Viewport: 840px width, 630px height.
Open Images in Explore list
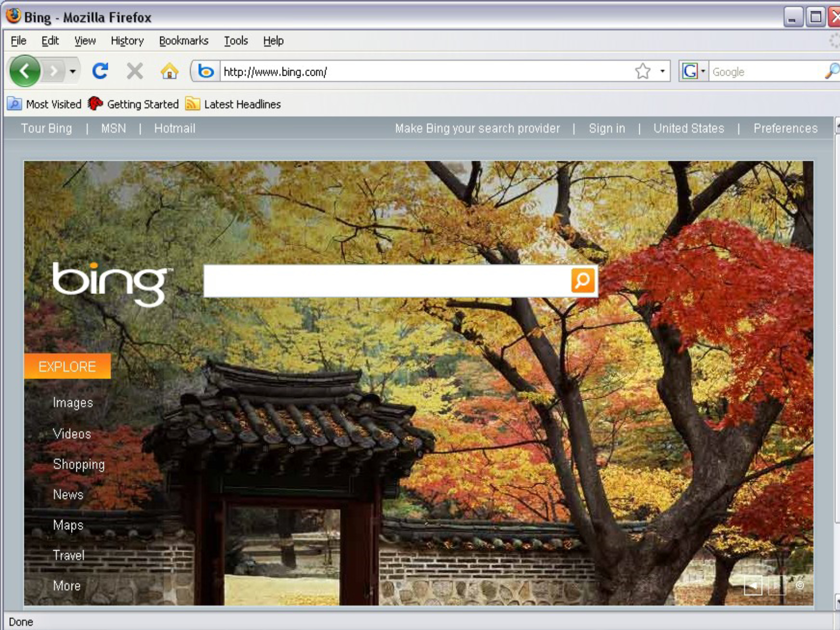[73, 402]
